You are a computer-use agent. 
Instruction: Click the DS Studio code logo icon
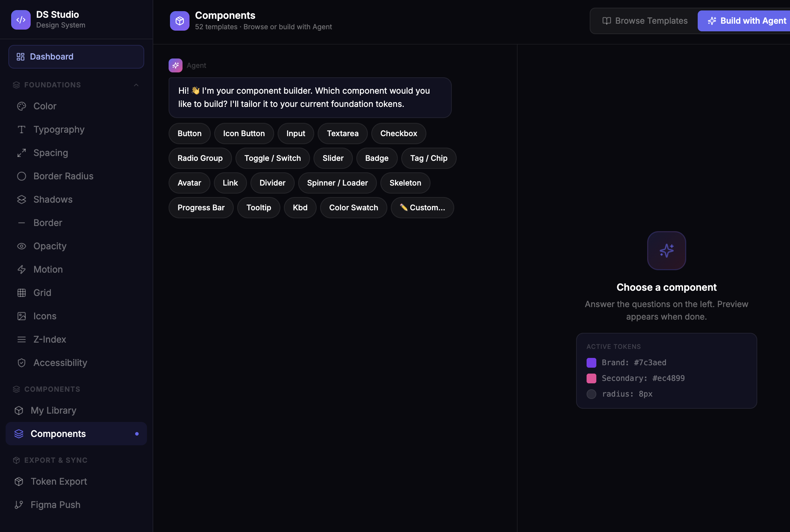[21, 20]
